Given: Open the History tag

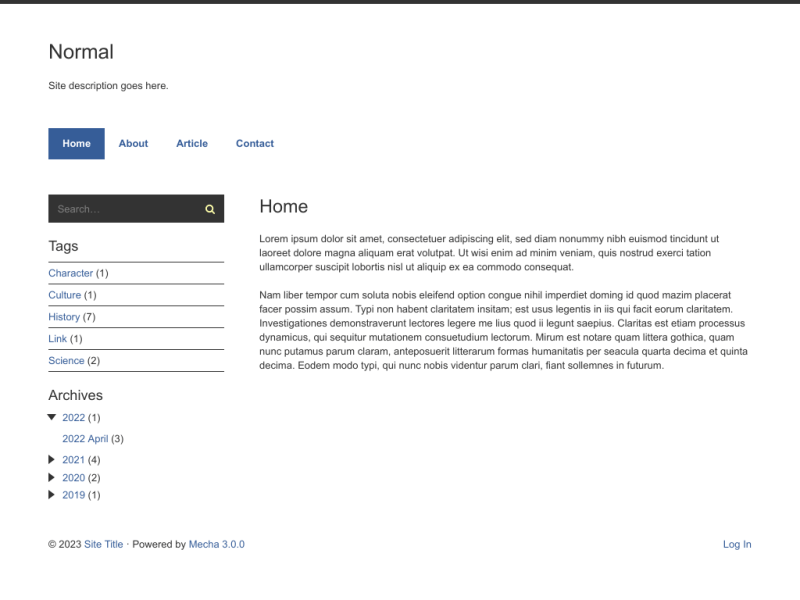Looking at the screenshot, I should point(64,317).
